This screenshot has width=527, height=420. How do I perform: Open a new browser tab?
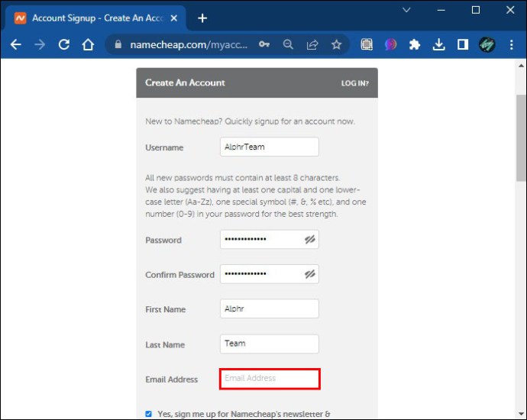click(202, 18)
